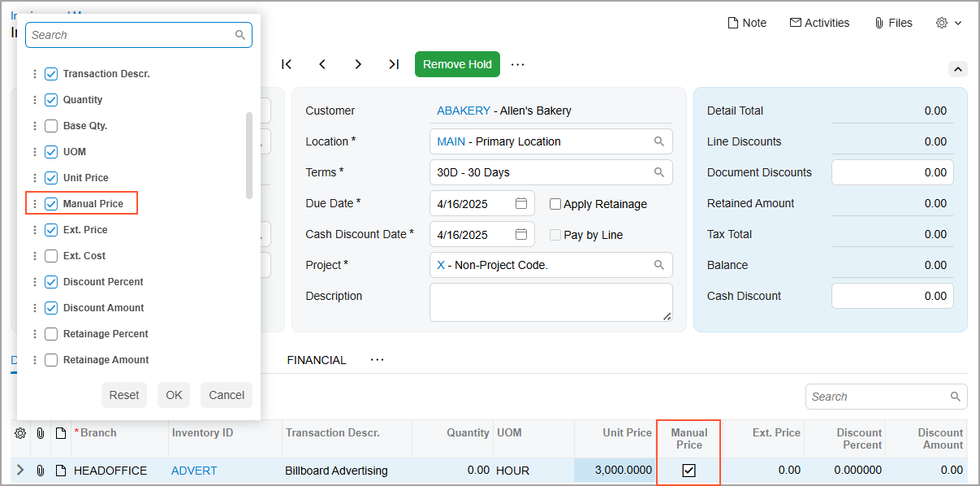Expand the HEADOFFICE row details

(20, 471)
